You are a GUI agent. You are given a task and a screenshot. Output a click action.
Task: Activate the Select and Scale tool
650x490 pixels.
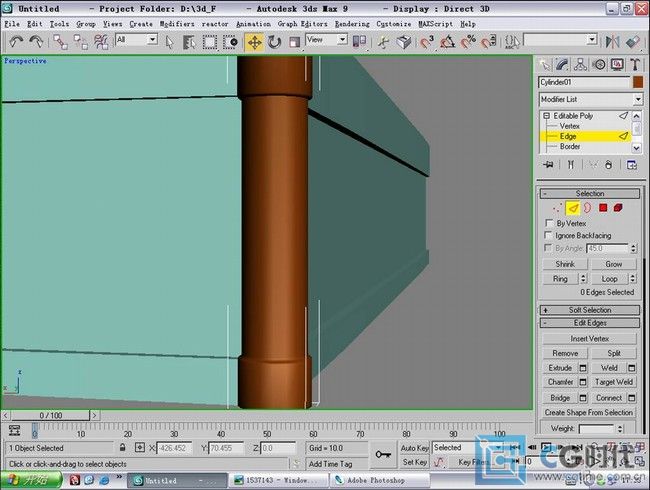point(294,42)
